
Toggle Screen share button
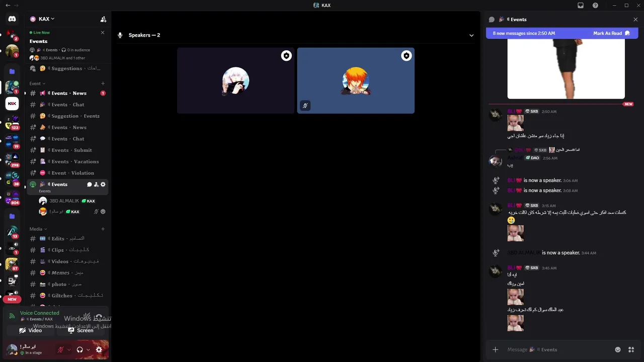[82, 330]
